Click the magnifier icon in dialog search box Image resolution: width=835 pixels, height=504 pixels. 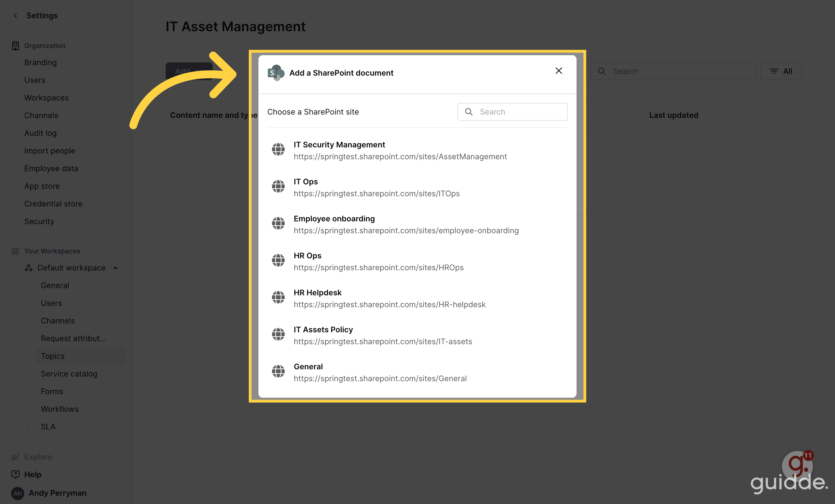click(469, 112)
